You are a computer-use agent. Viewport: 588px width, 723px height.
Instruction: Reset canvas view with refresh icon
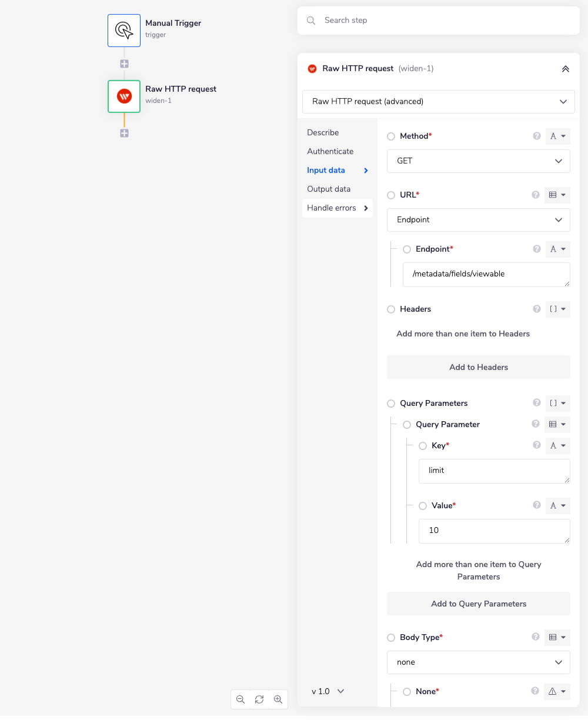point(259,699)
